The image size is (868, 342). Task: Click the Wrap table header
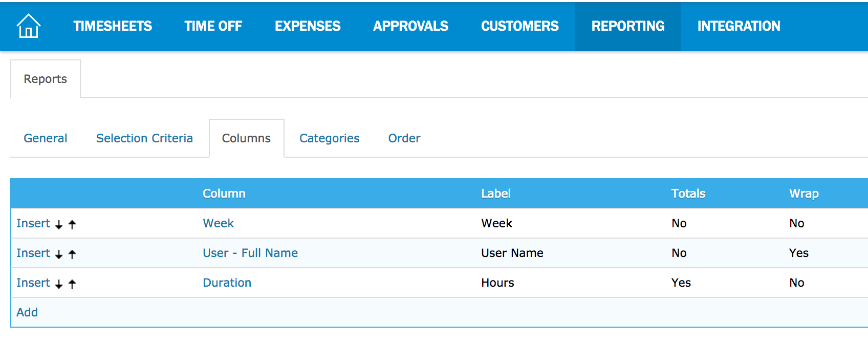tap(804, 194)
